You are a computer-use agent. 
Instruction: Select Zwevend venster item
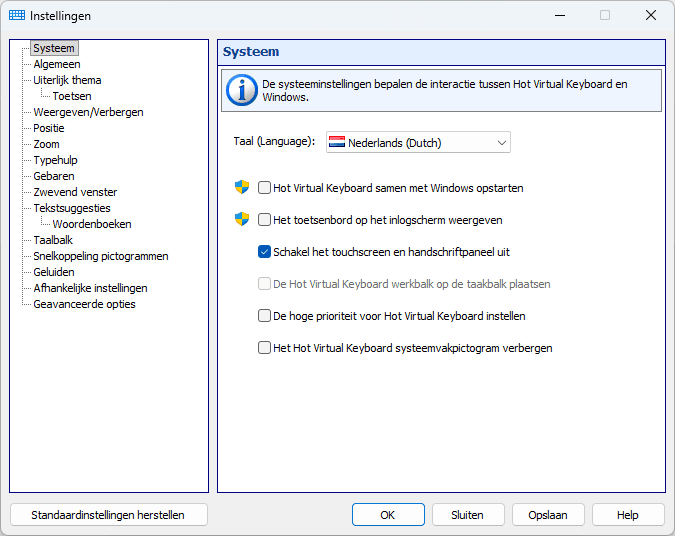click(75, 192)
